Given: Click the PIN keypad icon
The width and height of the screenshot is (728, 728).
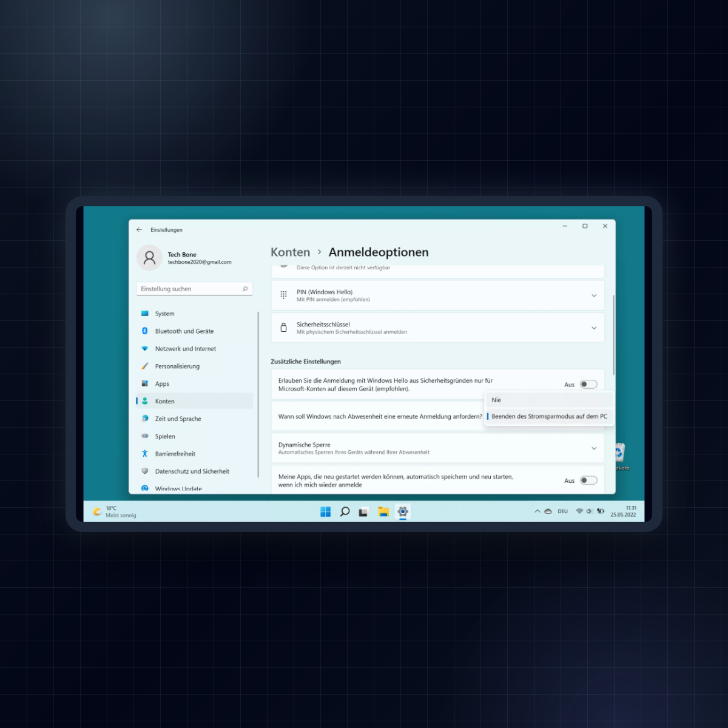Looking at the screenshot, I should point(283,295).
